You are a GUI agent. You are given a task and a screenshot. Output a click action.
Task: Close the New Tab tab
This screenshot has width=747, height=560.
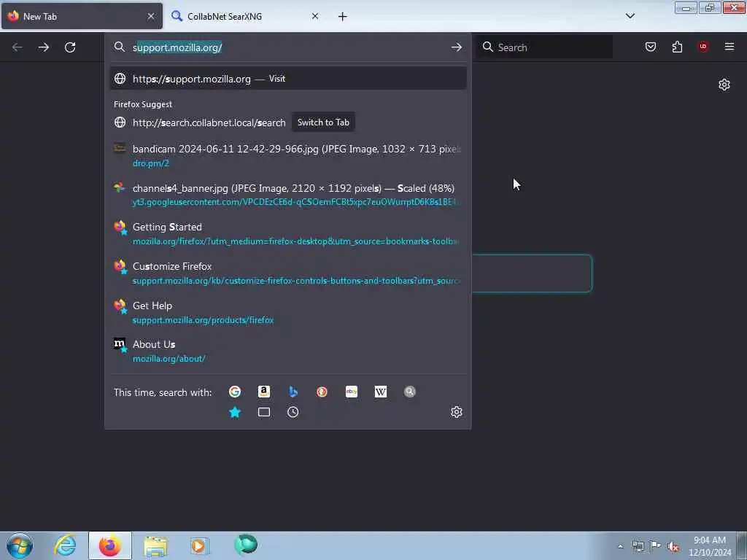point(151,16)
